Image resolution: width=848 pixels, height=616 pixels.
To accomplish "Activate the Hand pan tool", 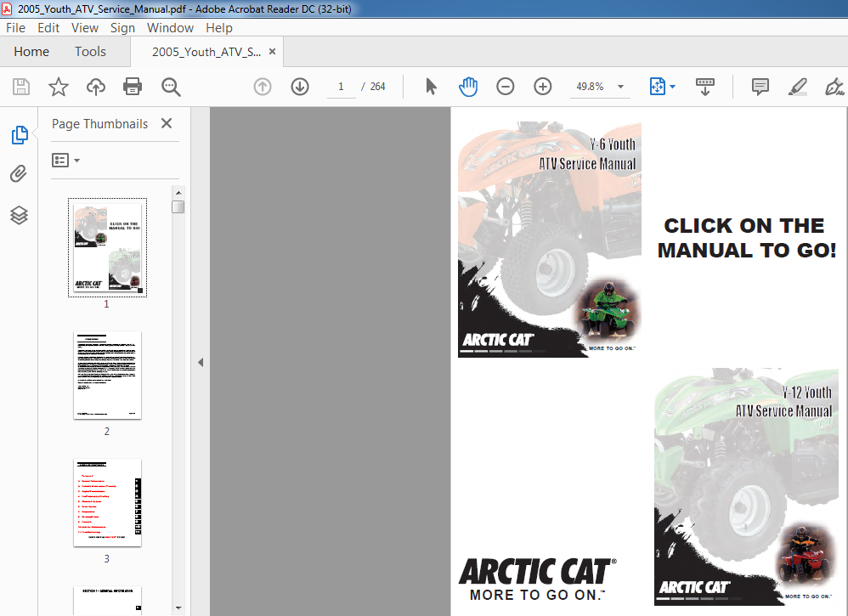I will [x=468, y=87].
